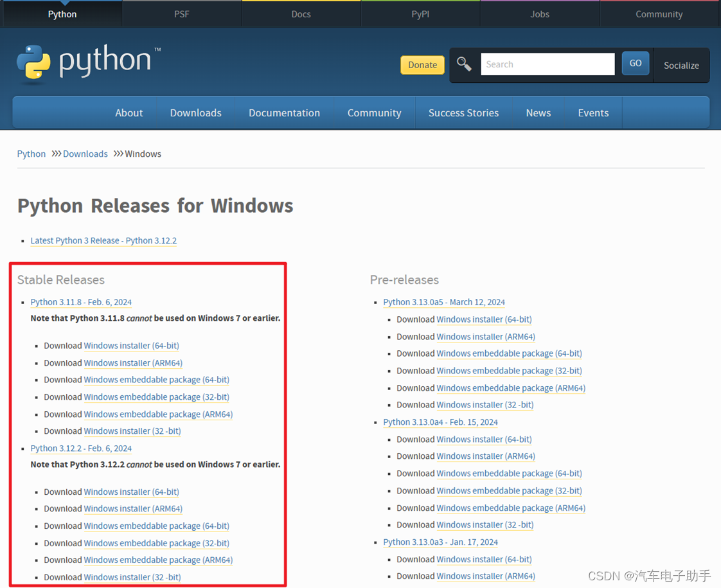Download 3.13.0a5 Windows installer (64-bit)
The image size is (721, 588).
point(484,319)
